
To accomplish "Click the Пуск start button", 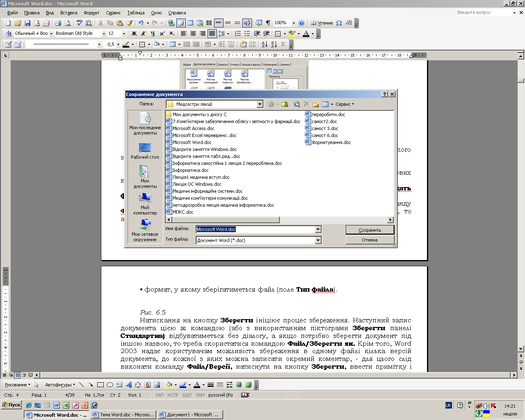I will coord(11,405).
